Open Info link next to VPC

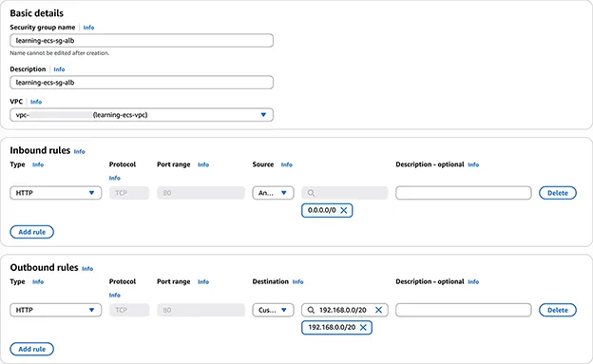point(36,102)
